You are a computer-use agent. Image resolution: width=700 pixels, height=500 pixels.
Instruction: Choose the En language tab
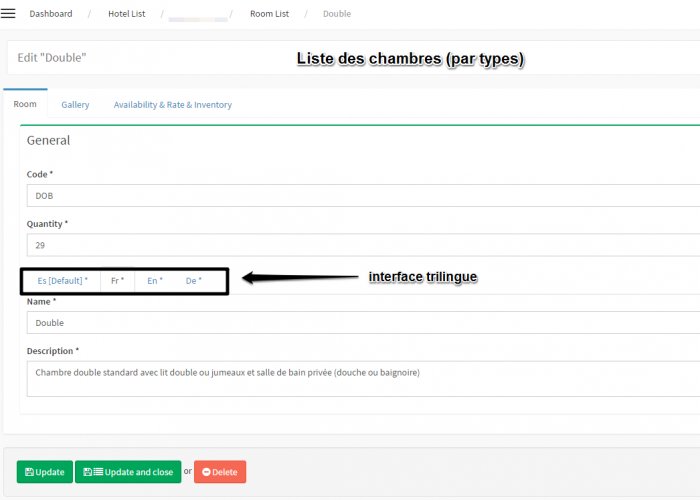pyautogui.click(x=154, y=281)
